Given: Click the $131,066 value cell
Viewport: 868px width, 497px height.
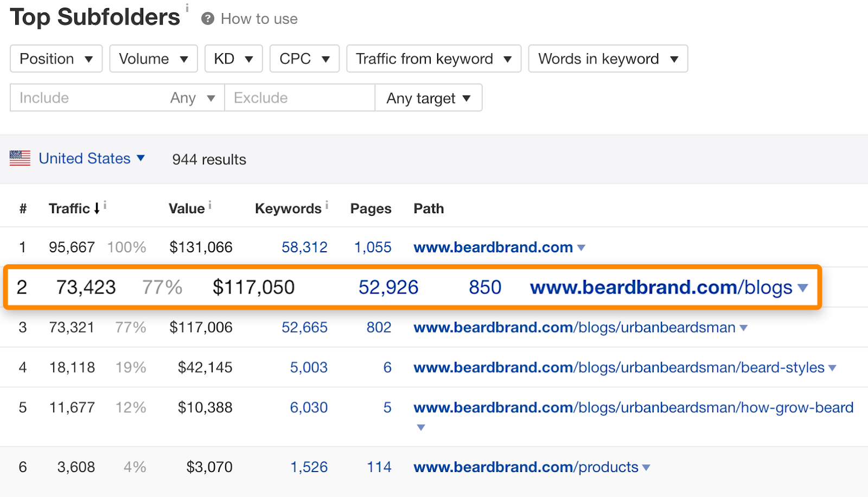Looking at the screenshot, I should 201,247.
